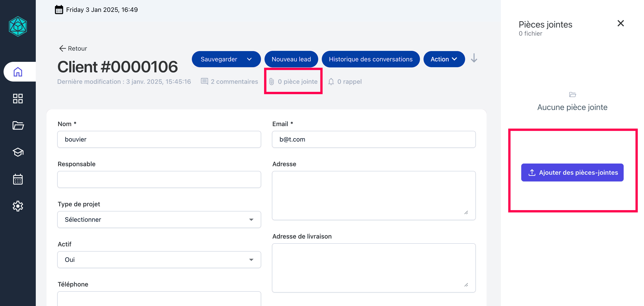Image resolution: width=644 pixels, height=306 pixels.
Task: Expand the Type de projet selector
Action: (x=159, y=220)
